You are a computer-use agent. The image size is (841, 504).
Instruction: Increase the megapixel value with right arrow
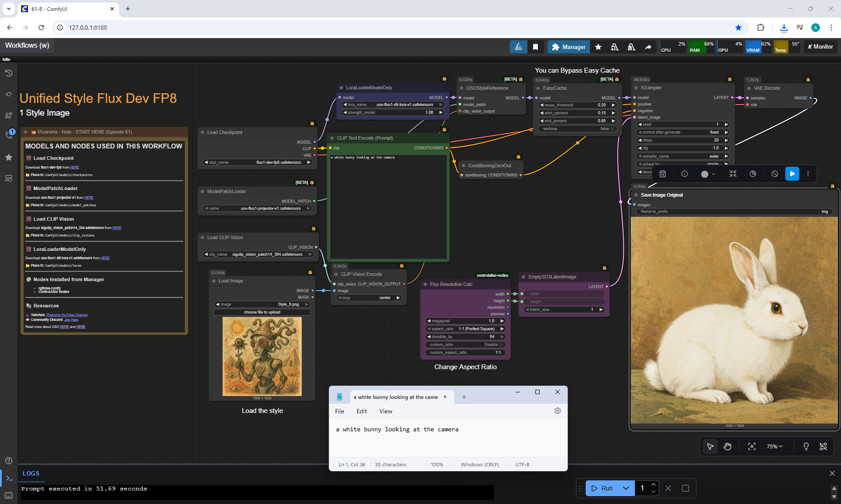[502, 321]
